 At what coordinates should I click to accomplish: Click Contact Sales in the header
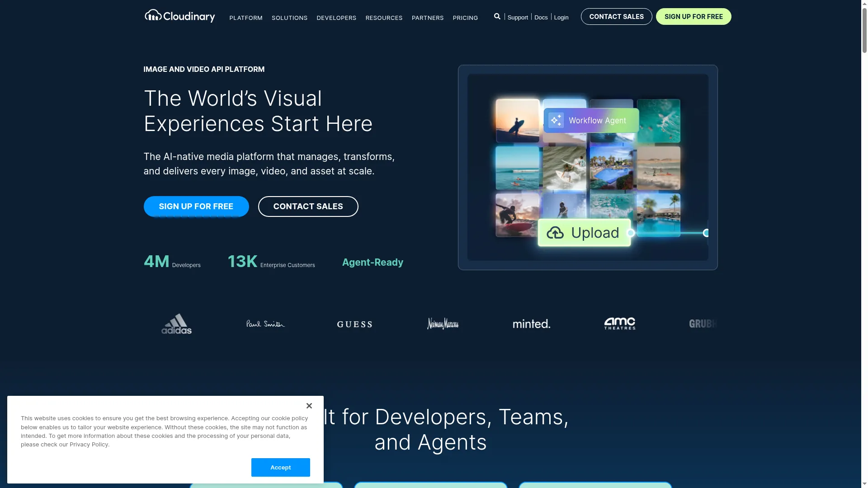pos(617,17)
